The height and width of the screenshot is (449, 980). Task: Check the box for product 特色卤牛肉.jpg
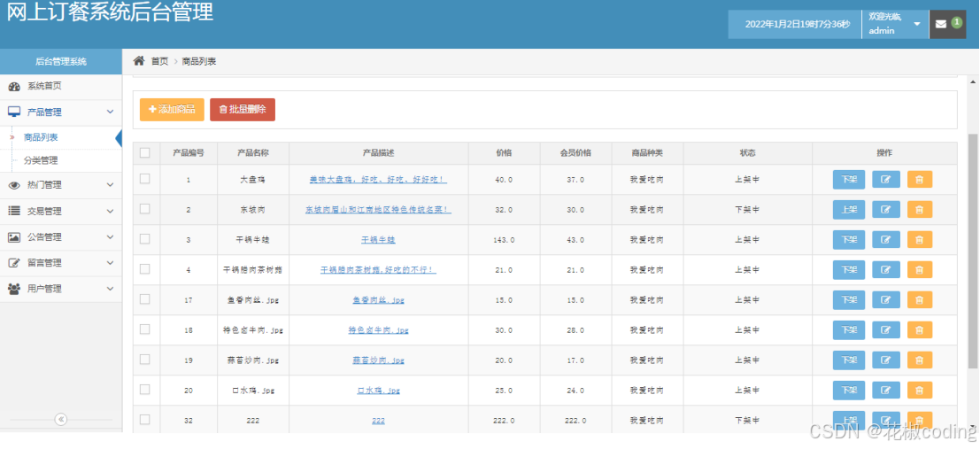tap(145, 329)
